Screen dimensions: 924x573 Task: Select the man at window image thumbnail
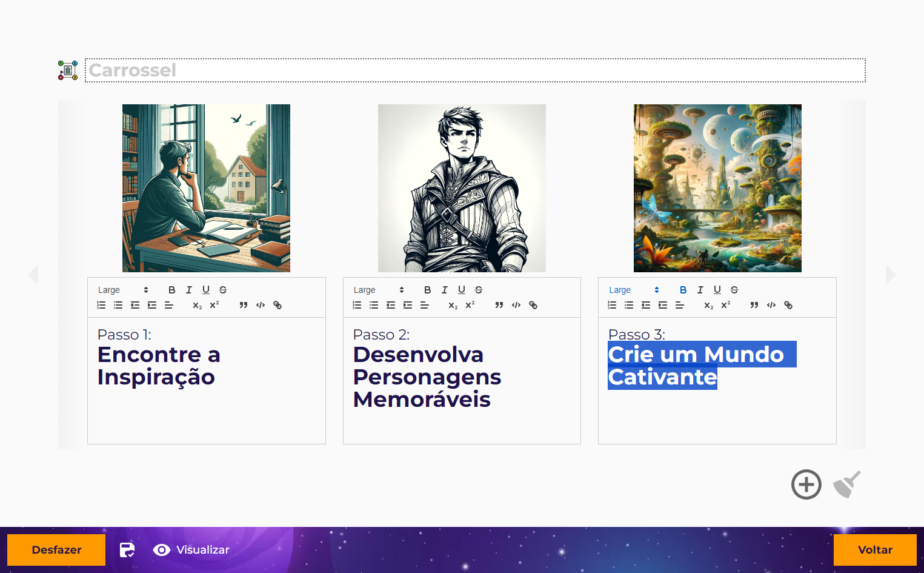tap(206, 188)
